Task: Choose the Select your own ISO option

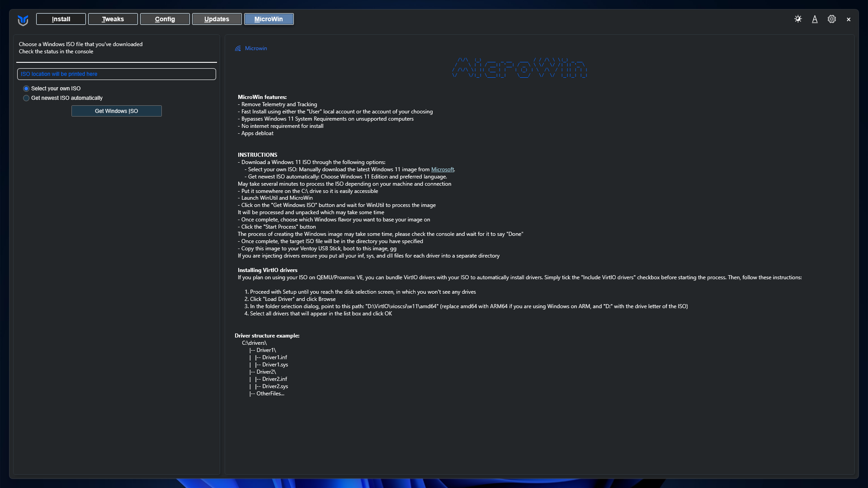Action: point(26,89)
